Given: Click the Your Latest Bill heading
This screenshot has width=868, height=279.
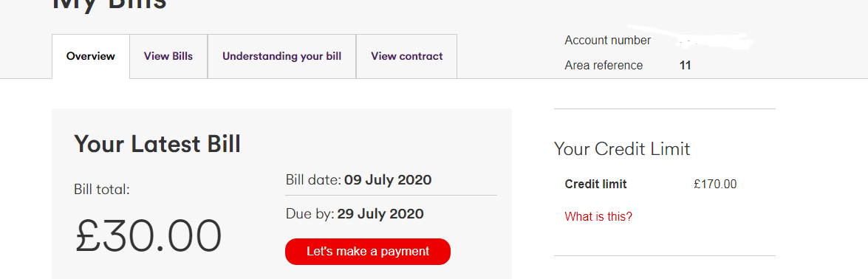Looking at the screenshot, I should [x=157, y=144].
